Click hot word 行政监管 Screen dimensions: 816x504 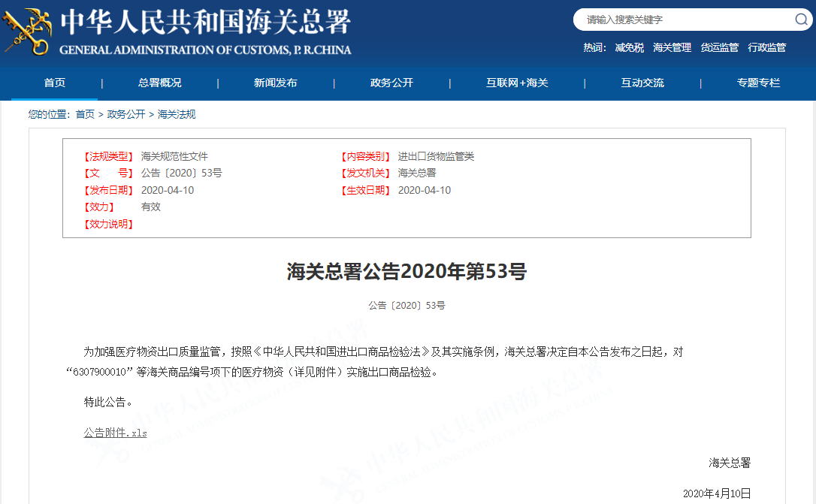tap(766, 47)
